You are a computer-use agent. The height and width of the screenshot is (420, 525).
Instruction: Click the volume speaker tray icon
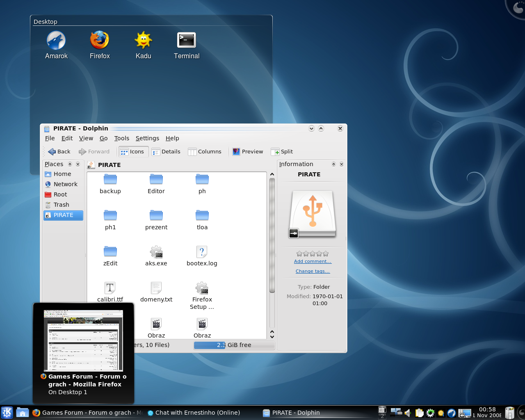[408, 413]
